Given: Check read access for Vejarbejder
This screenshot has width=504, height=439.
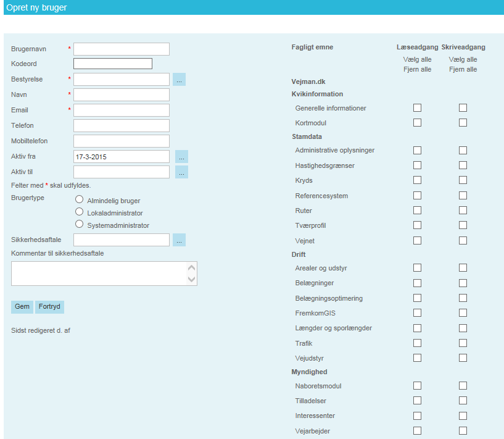Looking at the screenshot, I should [417, 430].
